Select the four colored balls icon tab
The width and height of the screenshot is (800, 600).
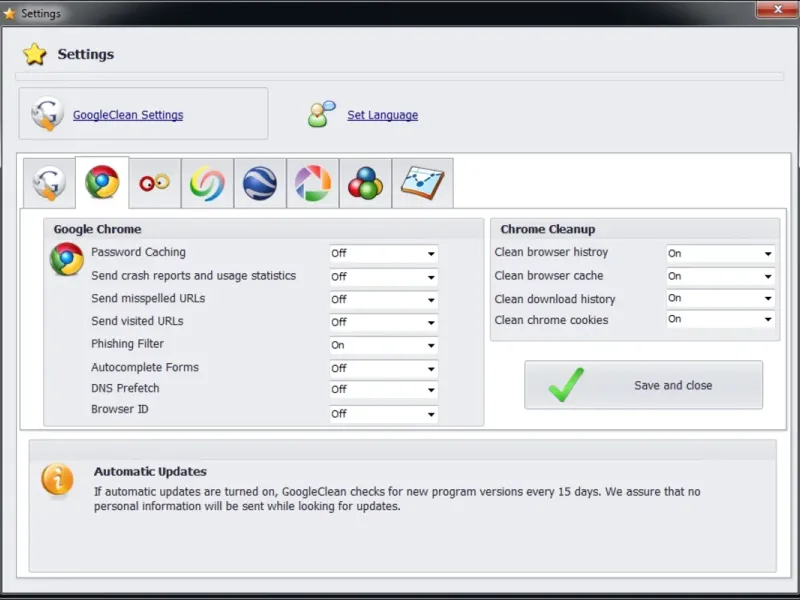tap(365, 183)
